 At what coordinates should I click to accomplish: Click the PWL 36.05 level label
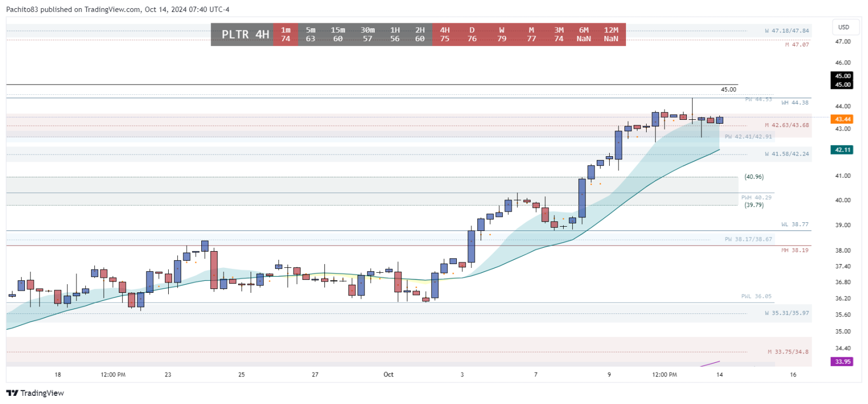(x=756, y=296)
